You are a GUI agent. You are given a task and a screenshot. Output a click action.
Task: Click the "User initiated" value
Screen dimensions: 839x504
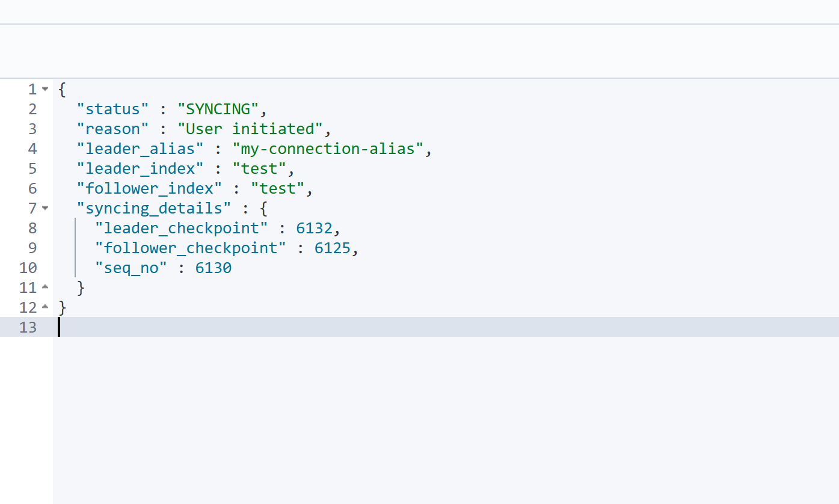[x=251, y=129]
